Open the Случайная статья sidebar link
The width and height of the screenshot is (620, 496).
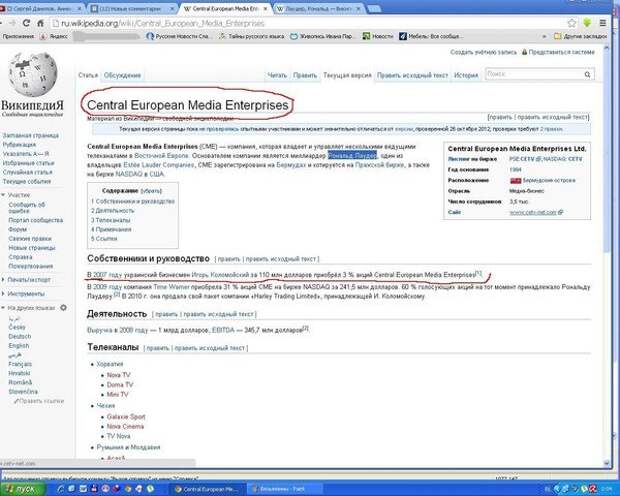[27, 172]
